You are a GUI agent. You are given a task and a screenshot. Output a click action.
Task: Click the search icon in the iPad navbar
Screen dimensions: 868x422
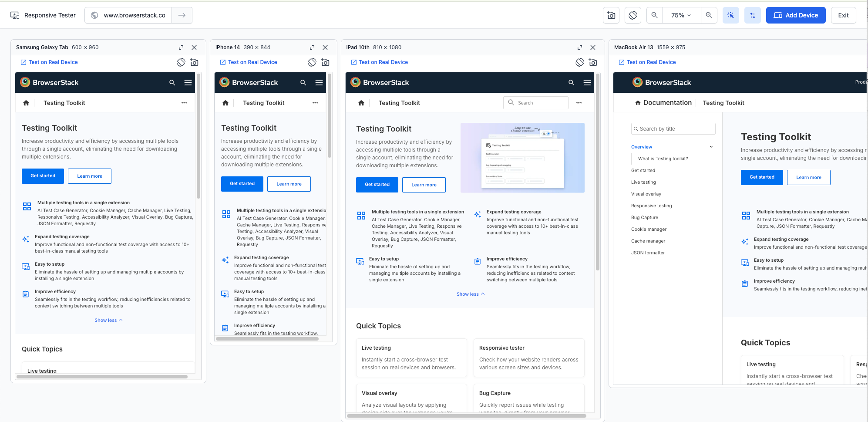(571, 82)
